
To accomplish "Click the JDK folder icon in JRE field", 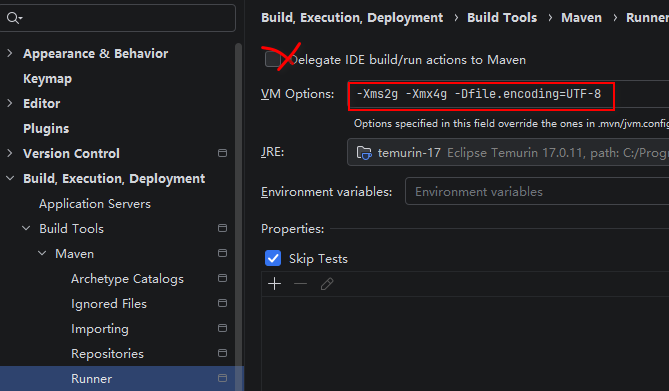I will 364,152.
